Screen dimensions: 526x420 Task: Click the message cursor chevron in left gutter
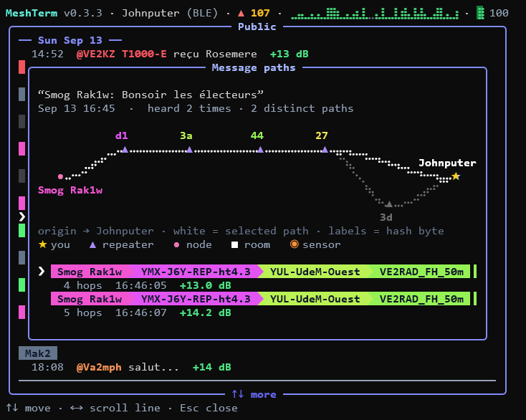22,216
